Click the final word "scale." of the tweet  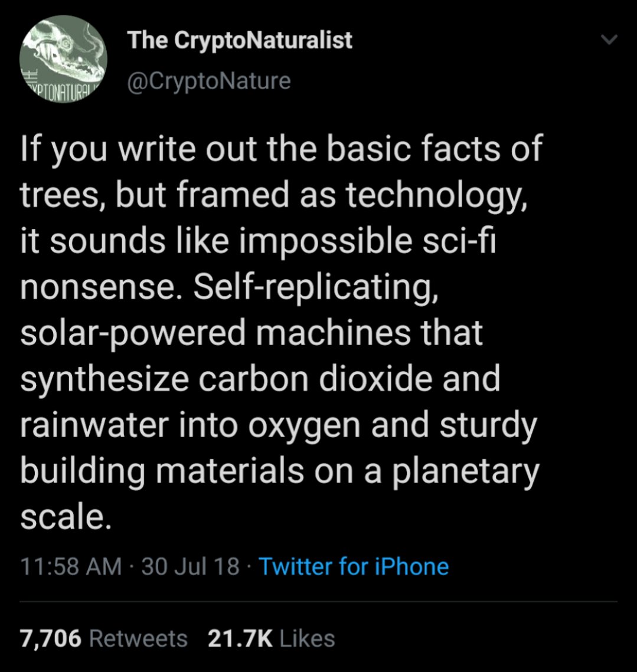click(x=66, y=517)
